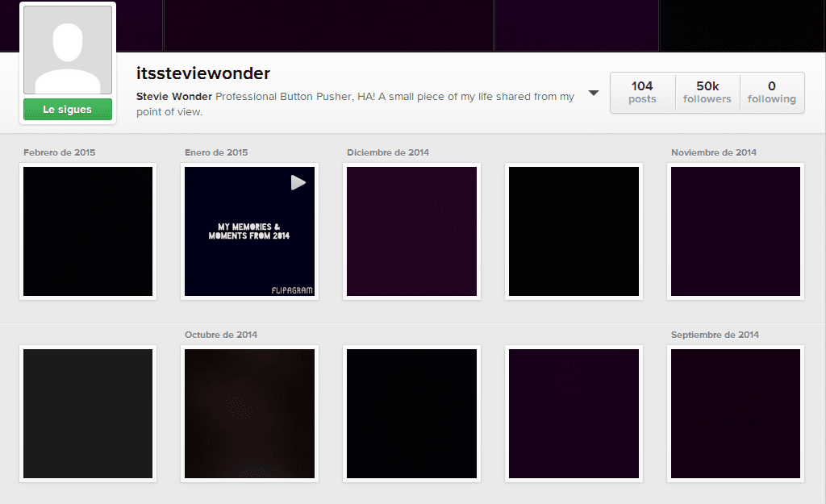Click the Septiembre de 2014 date label
The image size is (826, 504).
(715, 335)
